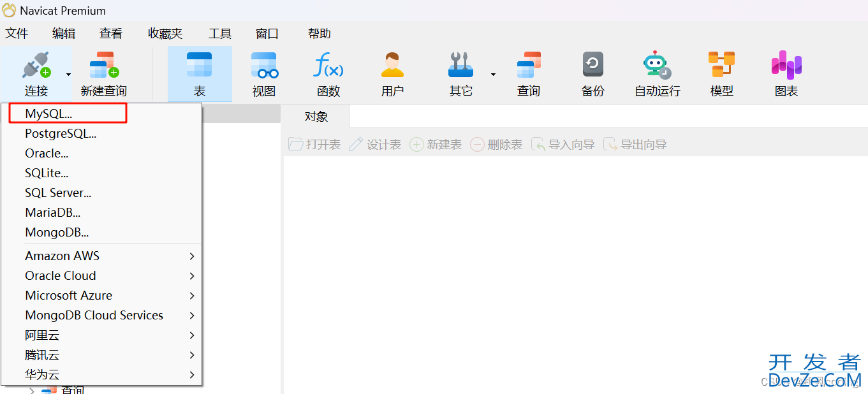Select the 阿里云 menu entry

tap(101, 335)
